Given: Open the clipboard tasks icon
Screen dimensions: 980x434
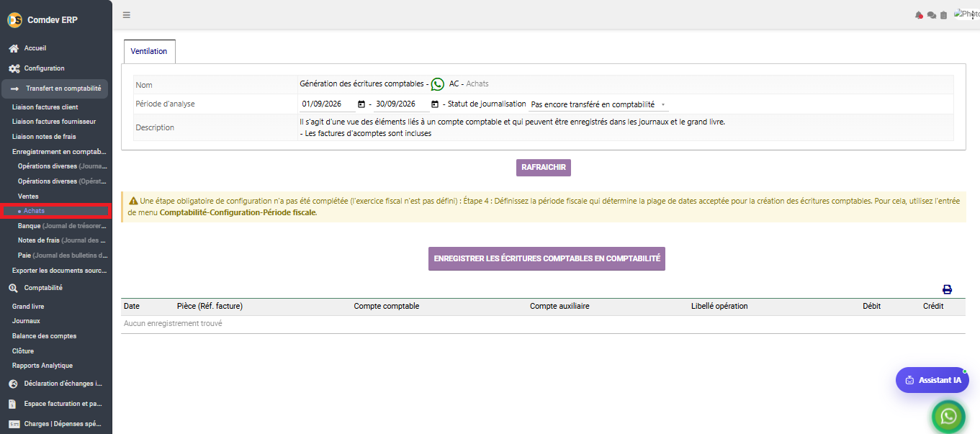Looking at the screenshot, I should (944, 15).
